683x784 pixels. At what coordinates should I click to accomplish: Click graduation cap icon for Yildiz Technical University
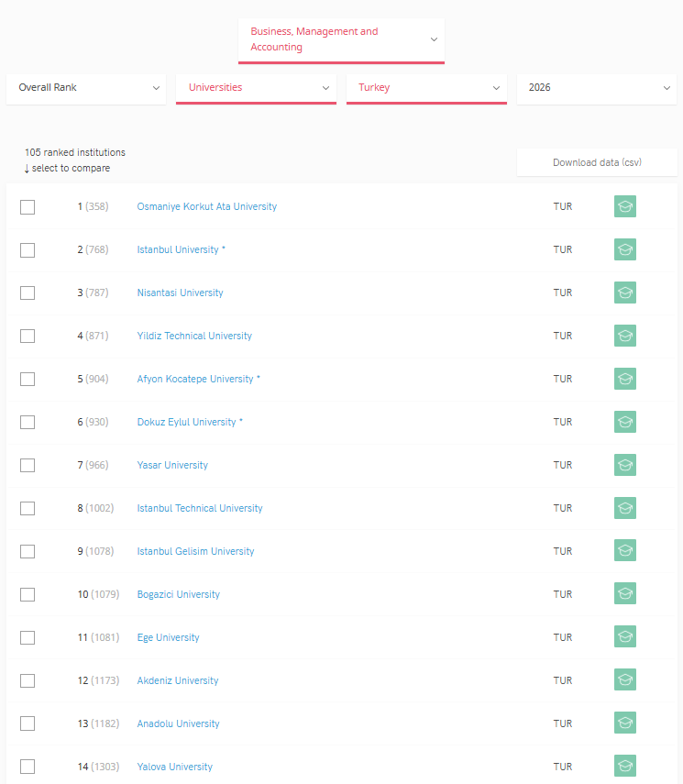point(624,336)
